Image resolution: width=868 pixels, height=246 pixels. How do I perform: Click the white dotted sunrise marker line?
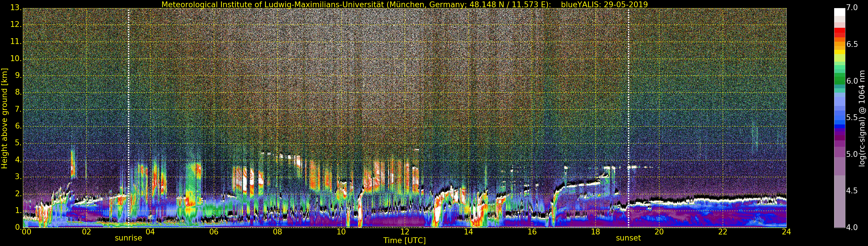(128, 118)
